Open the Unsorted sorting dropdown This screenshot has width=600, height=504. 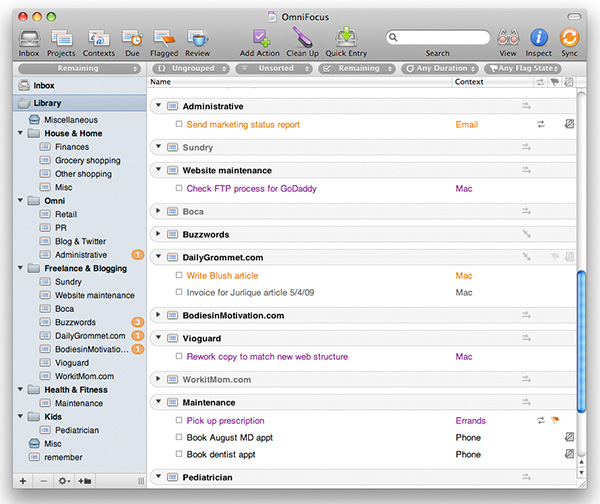point(274,69)
